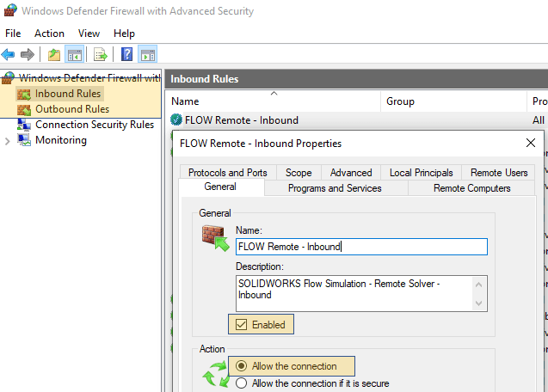
Task: Toggle the Show/Hide Action Pane icon
Action: [147, 55]
